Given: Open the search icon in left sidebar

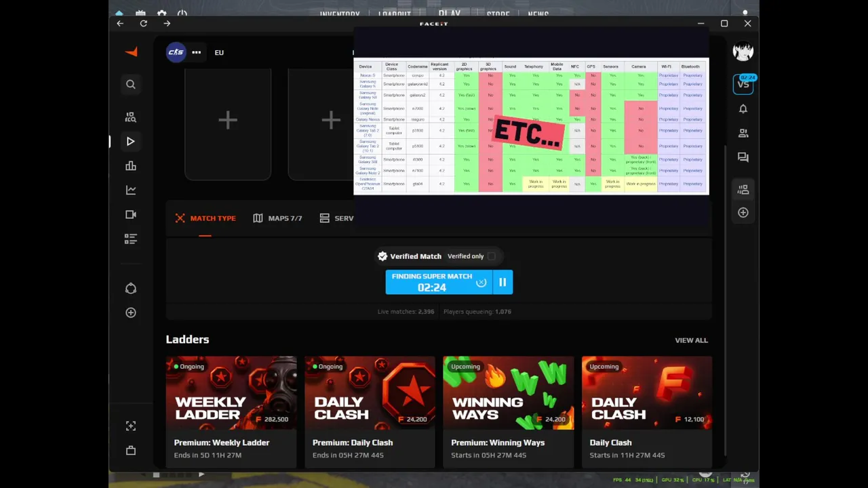Looking at the screenshot, I should click(131, 85).
